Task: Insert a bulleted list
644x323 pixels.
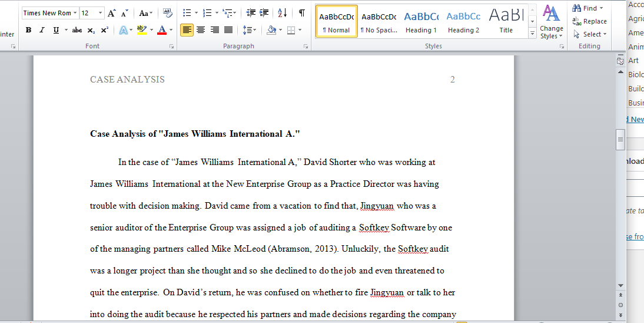Action: (187, 13)
